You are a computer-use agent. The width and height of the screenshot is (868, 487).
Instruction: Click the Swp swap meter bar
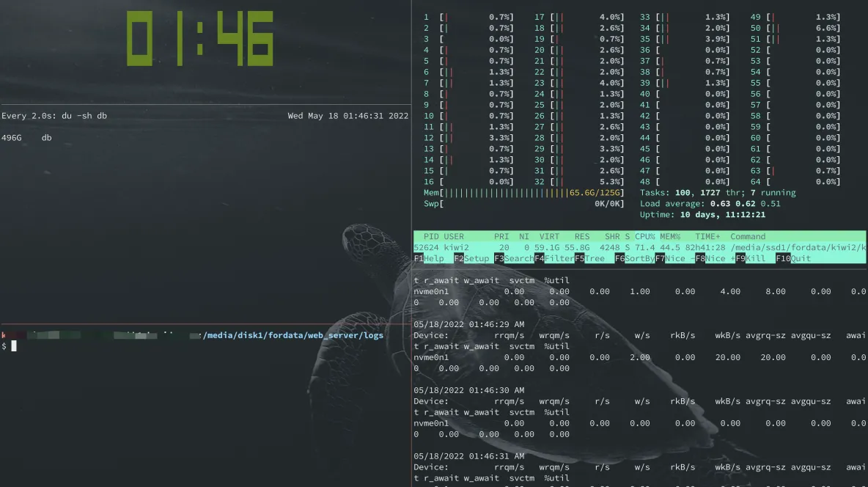coord(523,204)
